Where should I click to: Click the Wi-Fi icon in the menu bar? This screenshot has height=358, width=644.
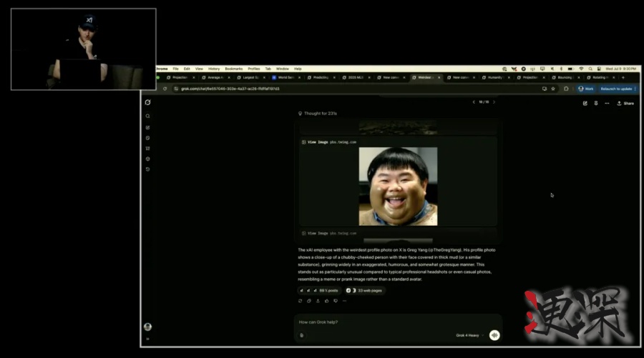coord(581,69)
